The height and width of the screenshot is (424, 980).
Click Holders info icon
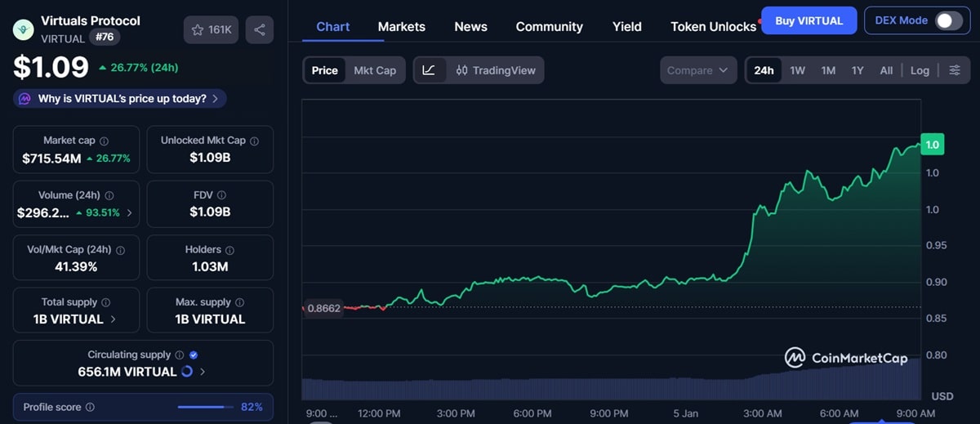[x=229, y=250]
